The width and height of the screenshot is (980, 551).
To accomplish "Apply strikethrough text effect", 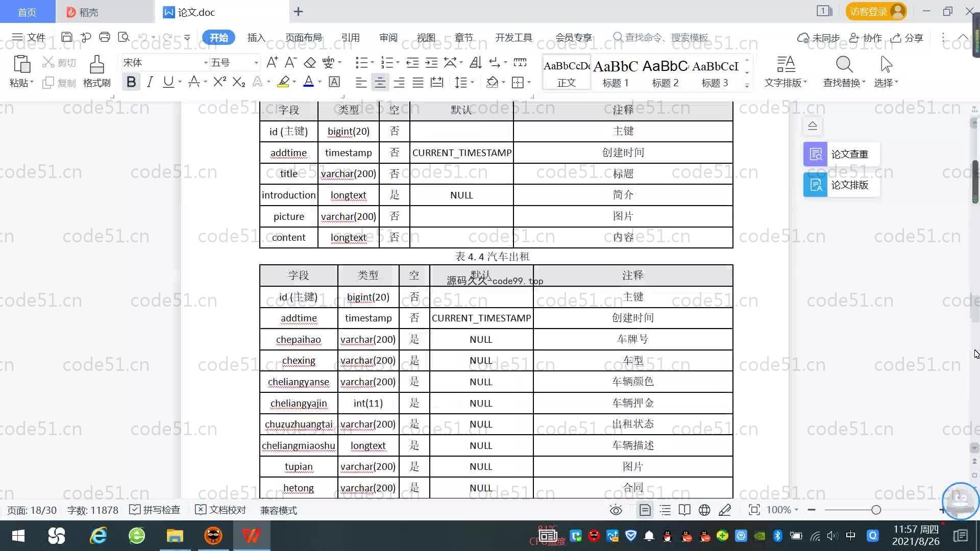I will coord(194,82).
